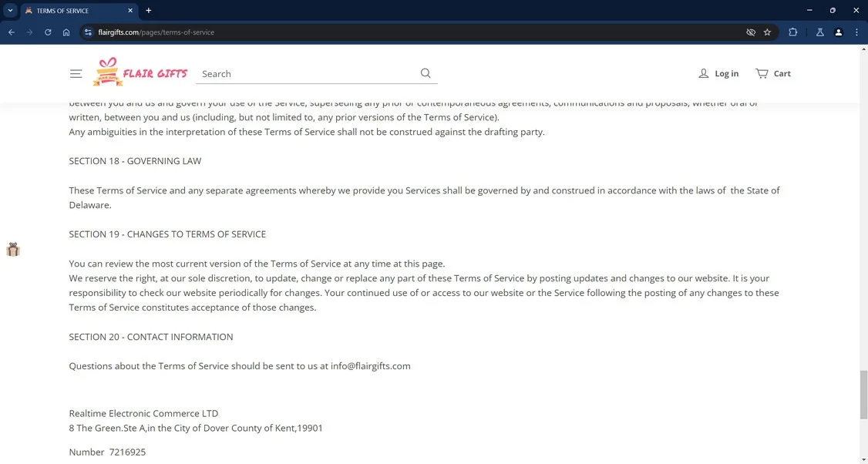Click the Log in person icon

pos(704,73)
